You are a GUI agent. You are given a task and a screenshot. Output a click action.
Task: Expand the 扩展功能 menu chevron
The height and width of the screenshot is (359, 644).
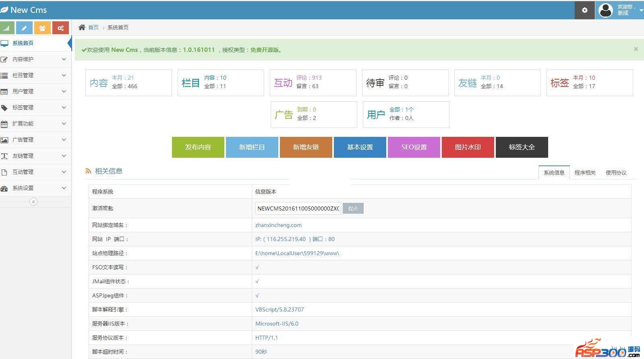[64, 124]
